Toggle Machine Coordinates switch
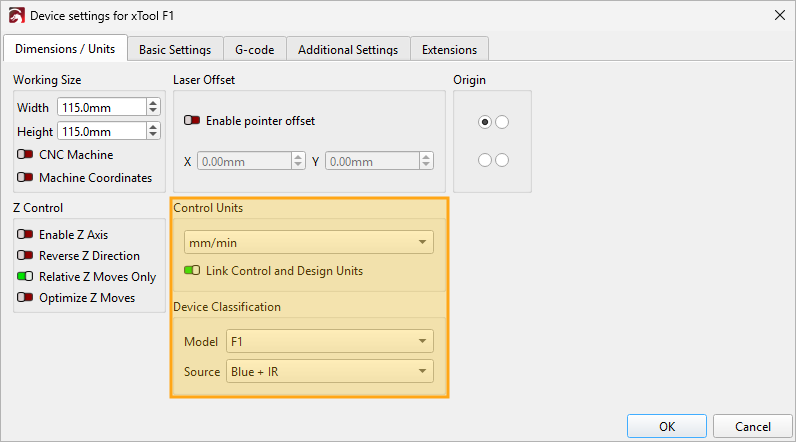Image resolution: width=796 pixels, height=442 pixels. [x=25, y=178]
